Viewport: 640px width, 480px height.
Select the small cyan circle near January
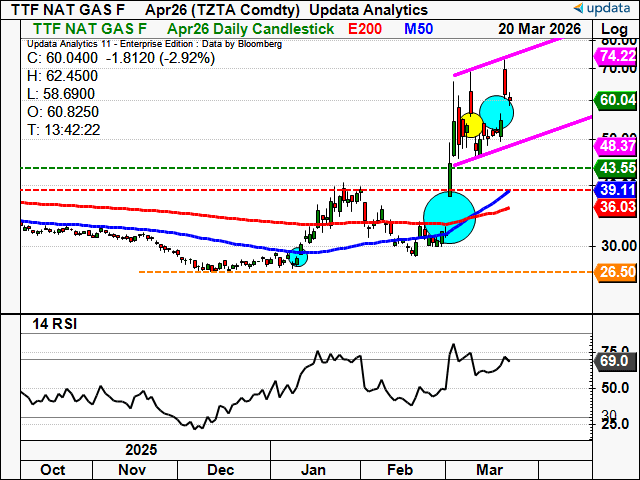[x=297, y=256]
